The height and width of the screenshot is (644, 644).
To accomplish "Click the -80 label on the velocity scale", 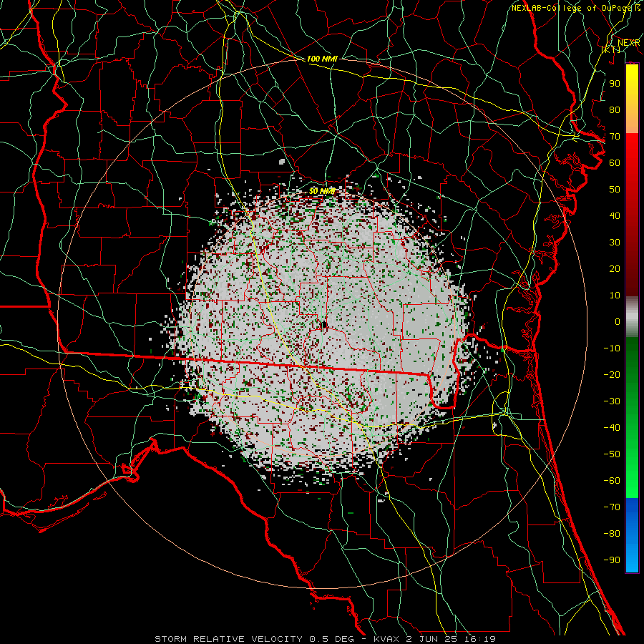I will point(612,534).
